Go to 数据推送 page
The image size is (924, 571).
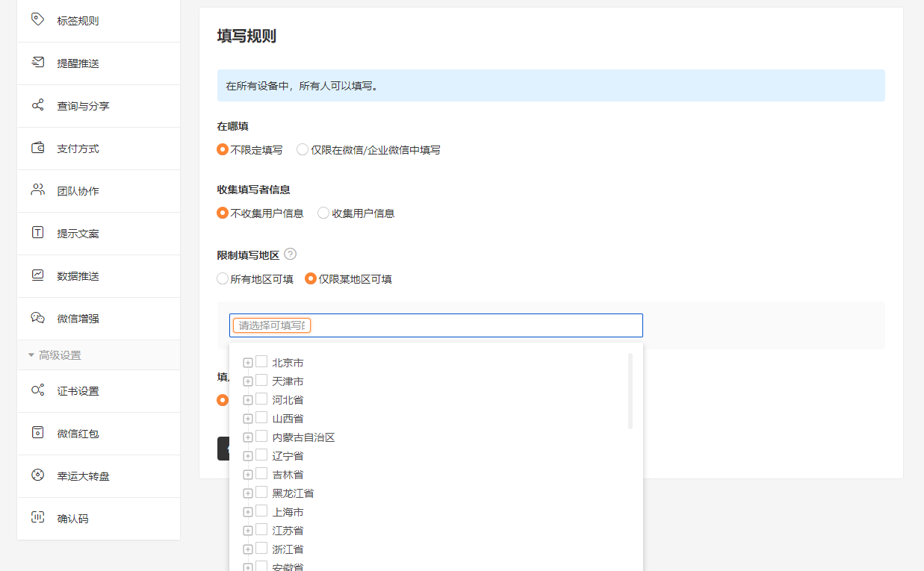(x=99, y=276)
